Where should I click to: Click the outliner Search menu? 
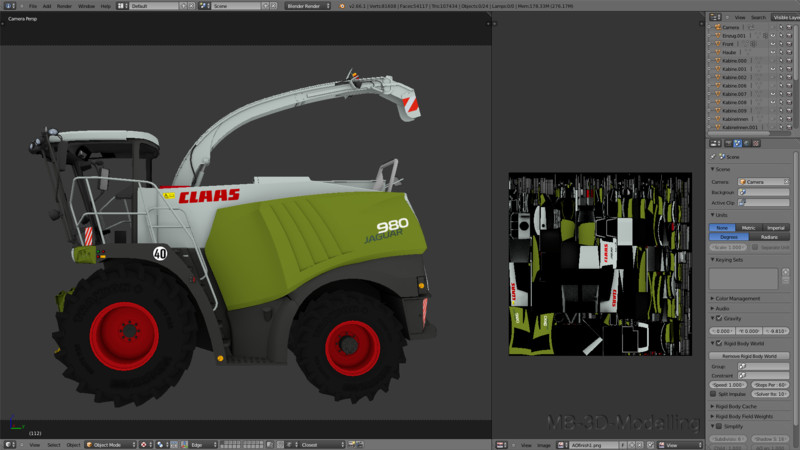(758, 17)
